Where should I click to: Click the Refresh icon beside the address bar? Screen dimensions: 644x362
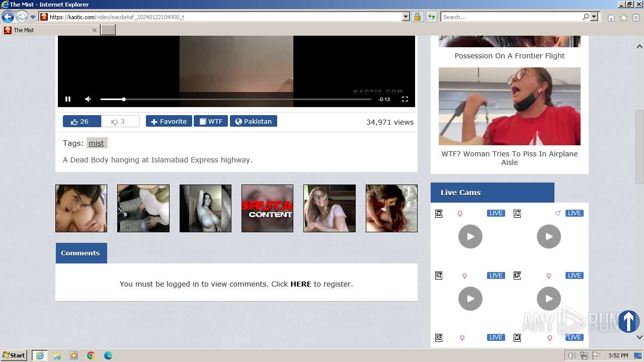coord(431,17)
